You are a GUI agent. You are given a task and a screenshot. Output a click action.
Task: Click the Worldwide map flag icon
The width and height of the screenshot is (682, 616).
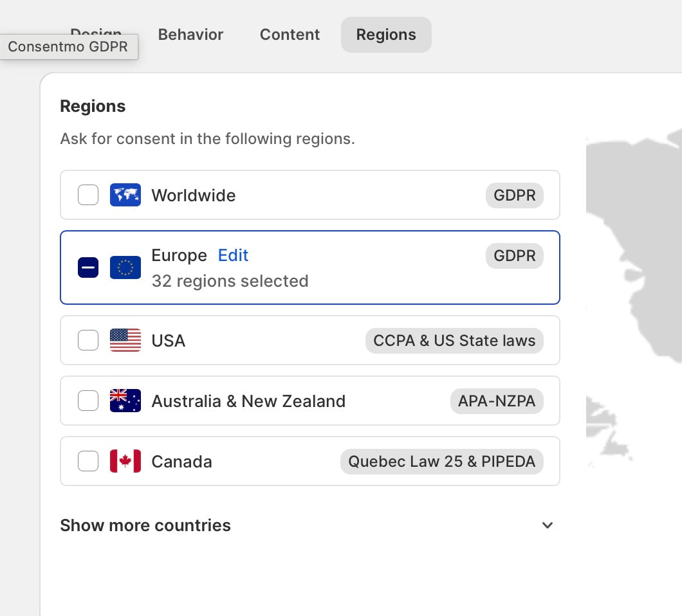125,195
